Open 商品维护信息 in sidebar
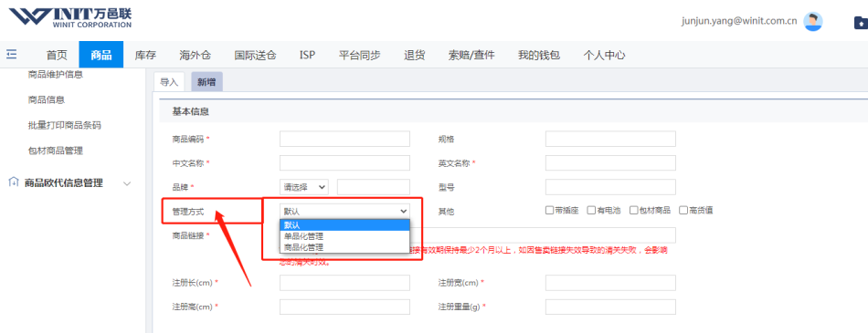The width and height of the screenshot is (868, 333). [x=56, y=74]
